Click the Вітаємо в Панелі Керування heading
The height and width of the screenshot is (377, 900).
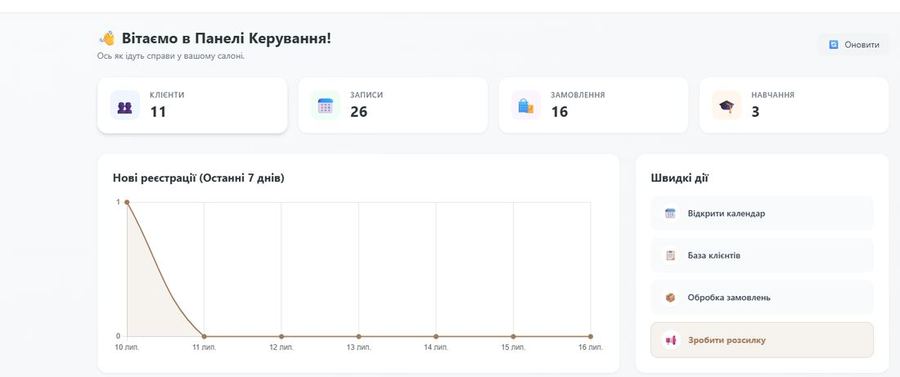[x=226, y=39]
